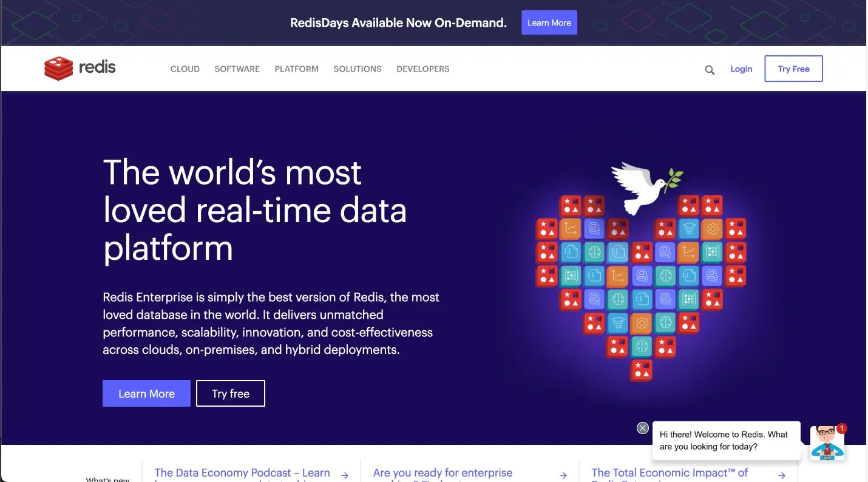Click the Try Free button in the header
The image size is (868, 482).
click(x=794, y=69)
